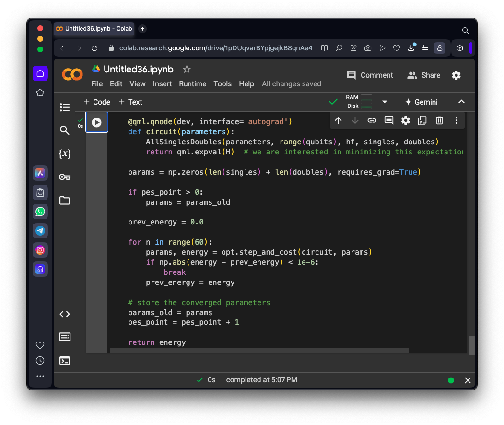Open the Terminal panel icon

[x=65, y=360]
